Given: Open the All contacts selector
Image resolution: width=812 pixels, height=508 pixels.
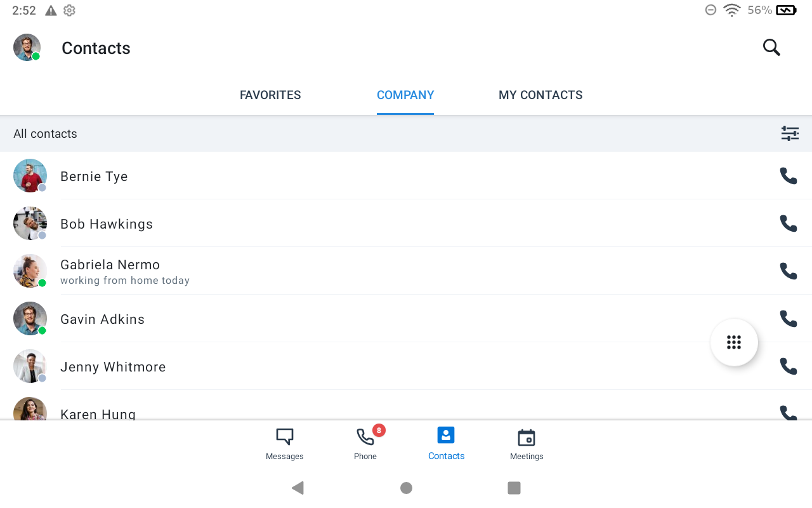Looking at the screenshot, I should tap(45, 133).
